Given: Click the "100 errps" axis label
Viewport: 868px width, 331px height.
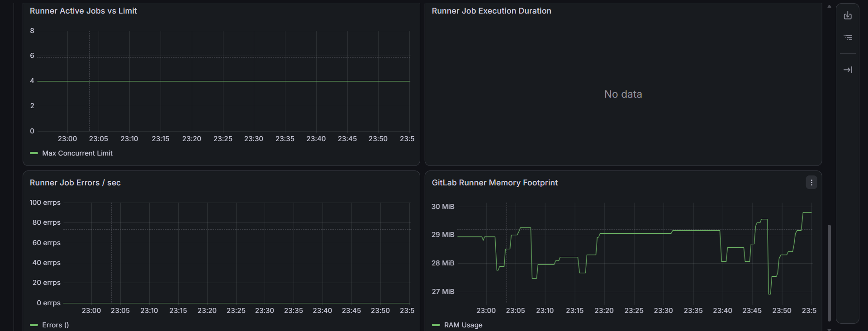Looking at the screenshot, I should click(45, 203).
